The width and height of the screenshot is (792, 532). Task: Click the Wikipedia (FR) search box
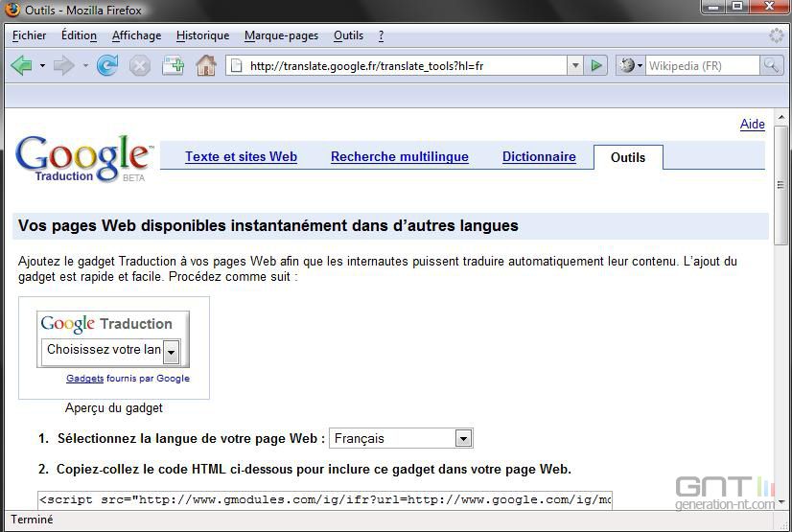[x=702, y=65]
